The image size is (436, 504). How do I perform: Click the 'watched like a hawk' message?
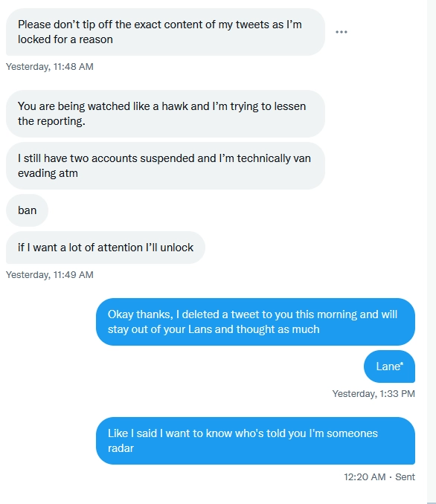pos(165,114)
